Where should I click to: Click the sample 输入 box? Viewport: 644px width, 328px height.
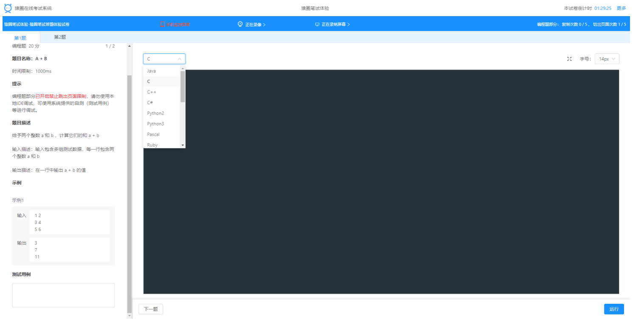70,222
